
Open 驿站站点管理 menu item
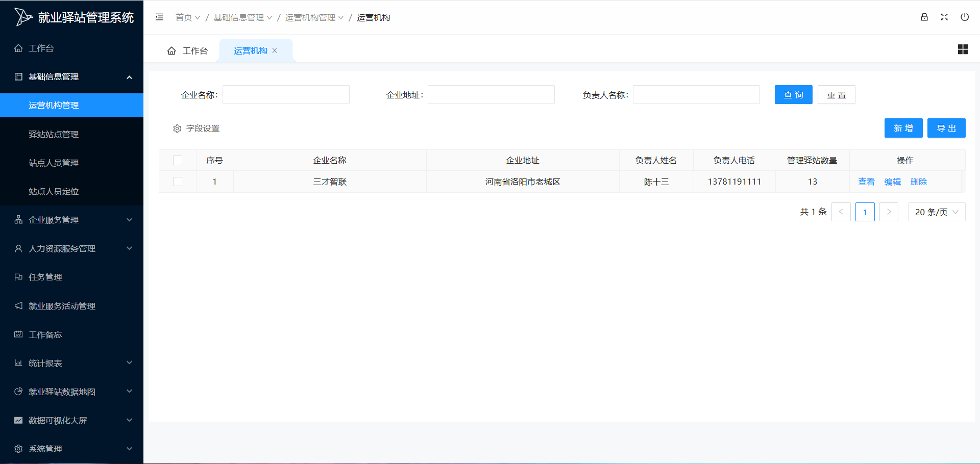[x=71, y=134]
